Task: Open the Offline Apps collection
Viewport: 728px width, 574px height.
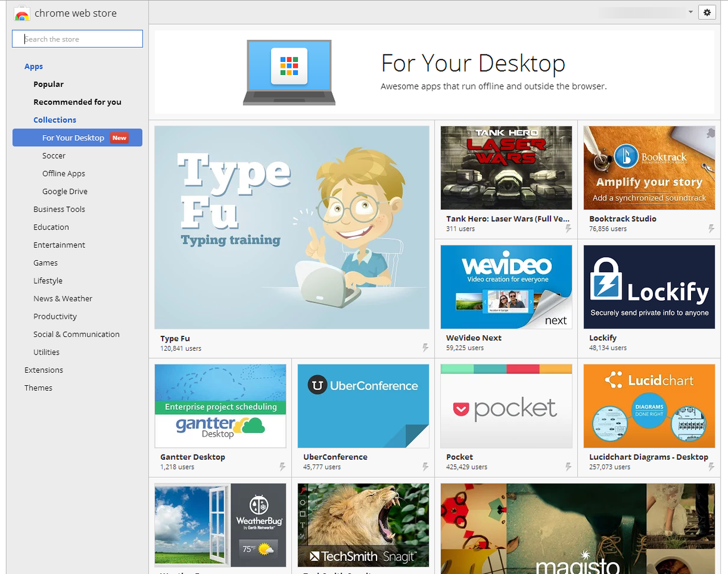Action: point(64,173)
